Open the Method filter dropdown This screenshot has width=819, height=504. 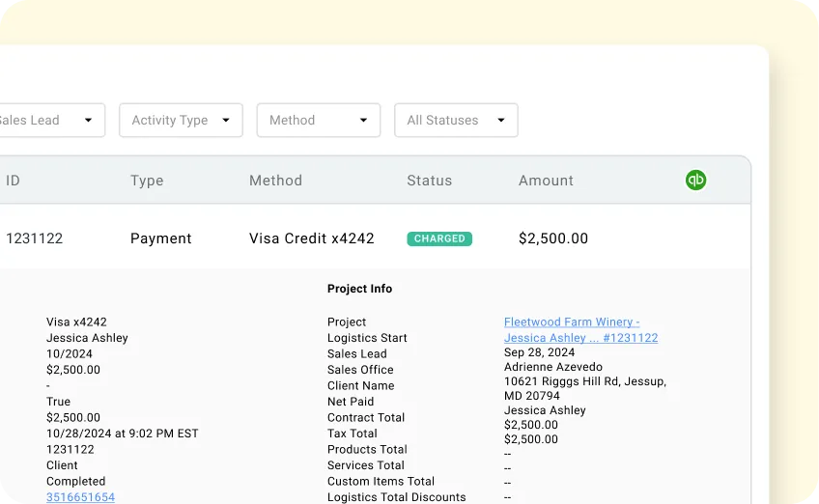point(318,121)
